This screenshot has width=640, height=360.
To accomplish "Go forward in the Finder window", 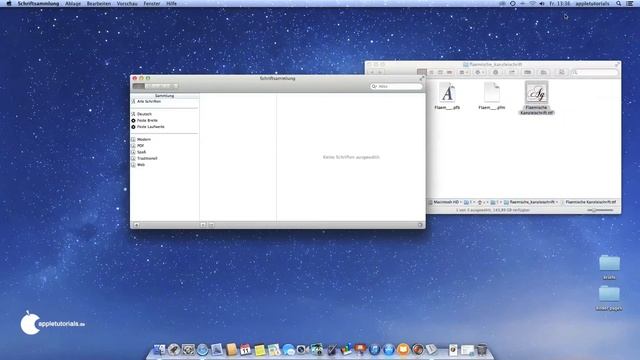I will (380, 72).
